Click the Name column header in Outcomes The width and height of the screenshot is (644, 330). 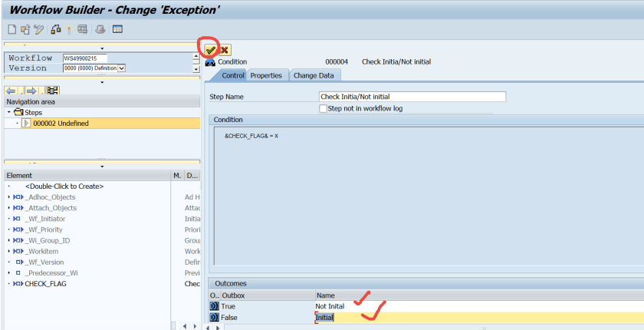pos(479,295)
